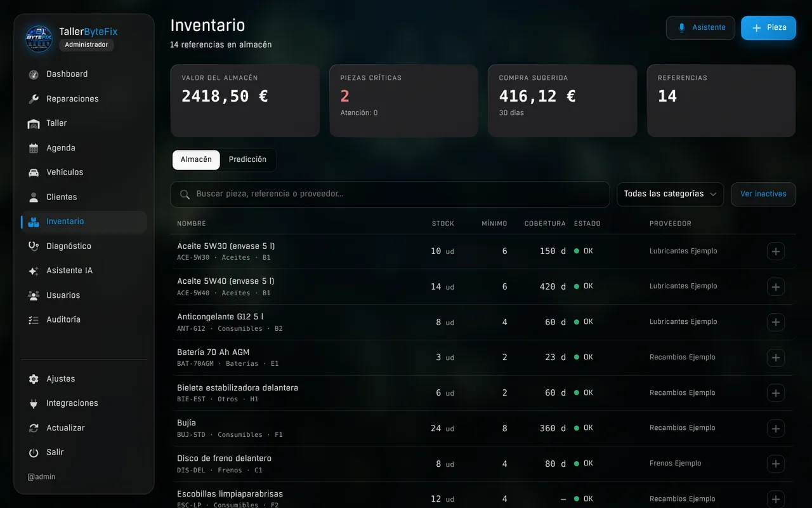This screenshot has height=508, width=812.
Task: Click 14 referencias en almacén subtitle
Action: (221, 45)
